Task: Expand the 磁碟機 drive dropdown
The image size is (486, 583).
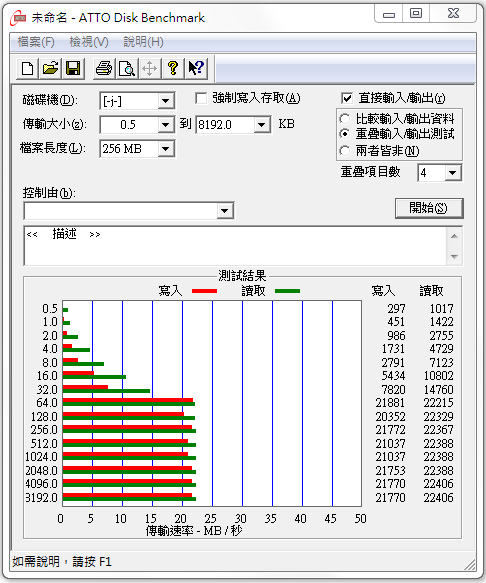Action: coord(165,101)
